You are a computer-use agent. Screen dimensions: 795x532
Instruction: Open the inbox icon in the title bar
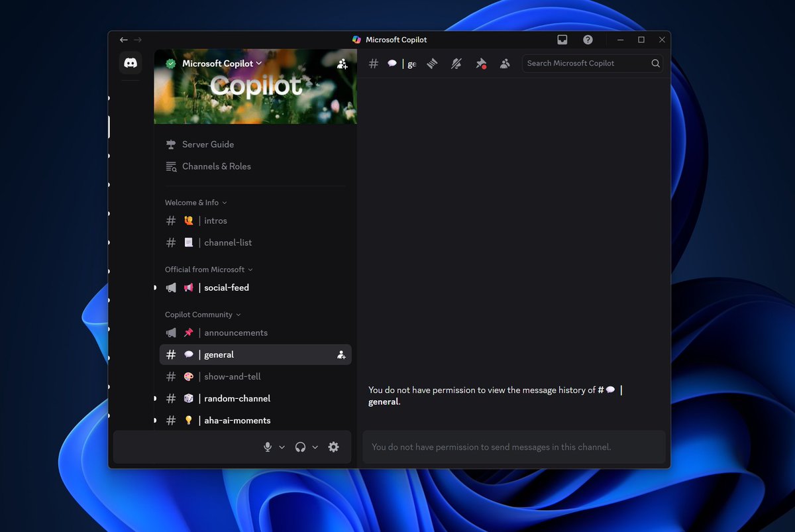[562, 39]
